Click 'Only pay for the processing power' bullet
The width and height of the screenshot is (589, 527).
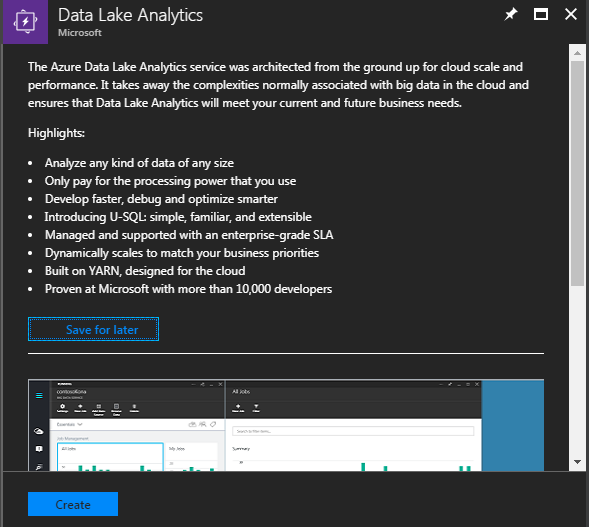(171, 181)
